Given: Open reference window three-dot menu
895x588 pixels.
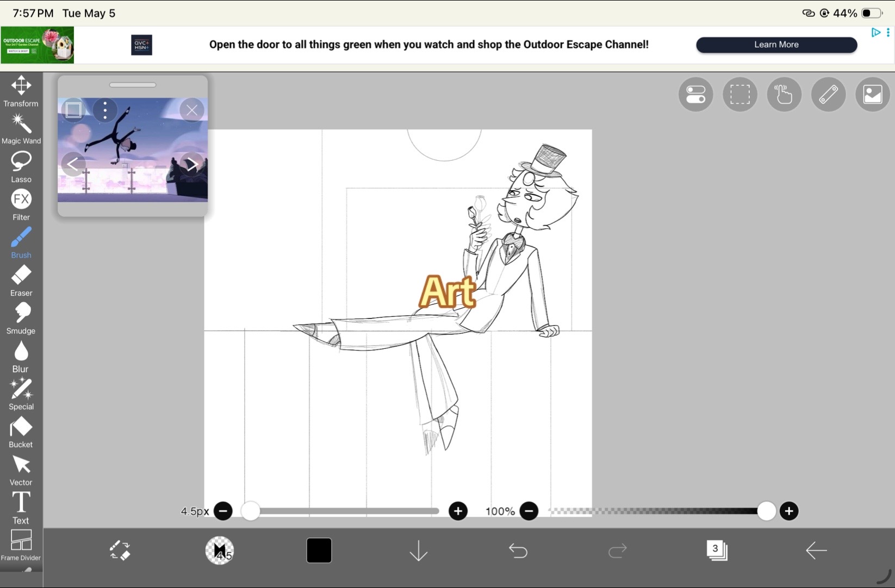Looking at the screenshot, I should point(105,110).
